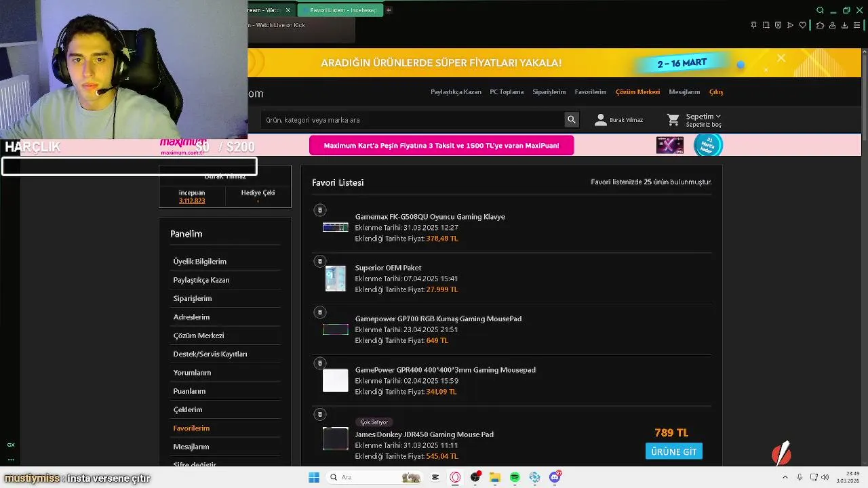
Task: Close the stream browser tab
Action: point(288,10)
